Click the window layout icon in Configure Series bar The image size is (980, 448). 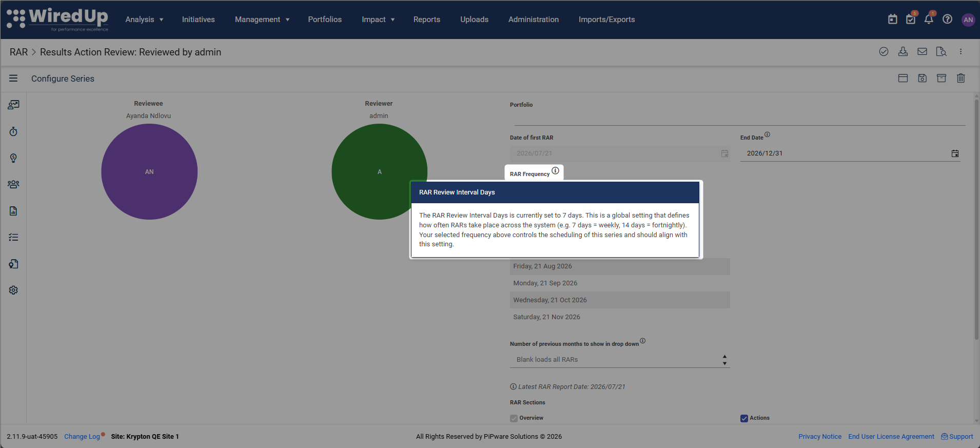coord(903,79)
